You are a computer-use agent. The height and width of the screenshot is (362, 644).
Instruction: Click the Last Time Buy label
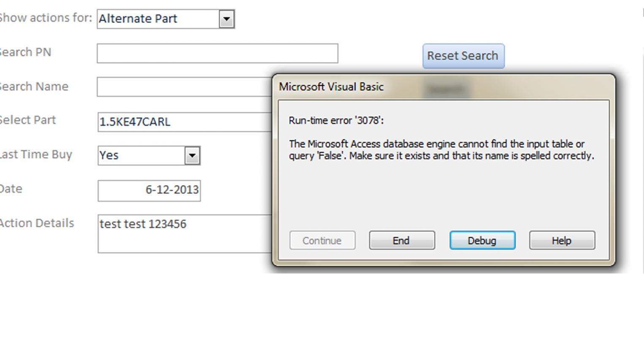(36, 155)
